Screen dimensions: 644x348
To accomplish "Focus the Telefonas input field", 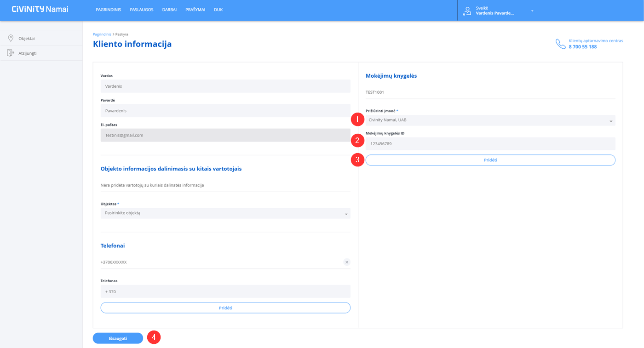I will tap(225, 291).
